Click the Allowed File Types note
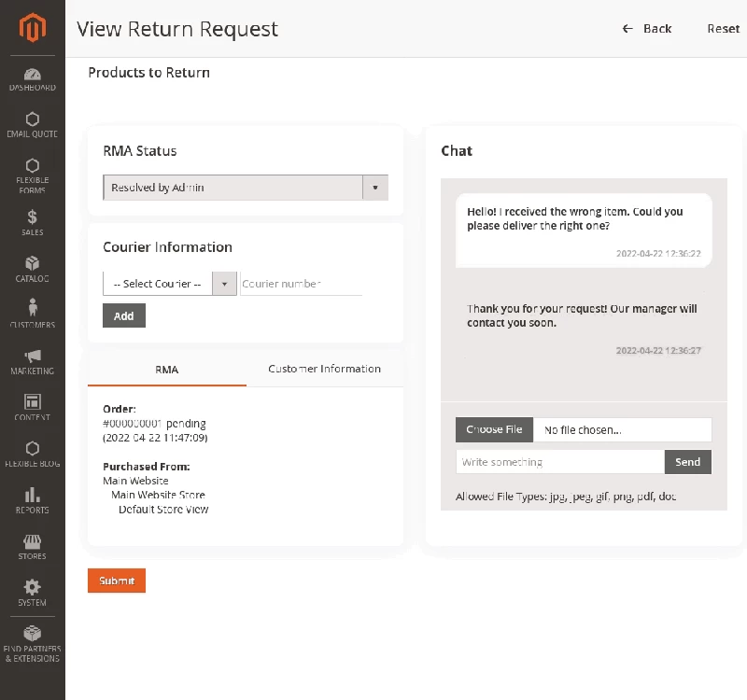Viewport: 747px width, 700px height. [566, 497]
